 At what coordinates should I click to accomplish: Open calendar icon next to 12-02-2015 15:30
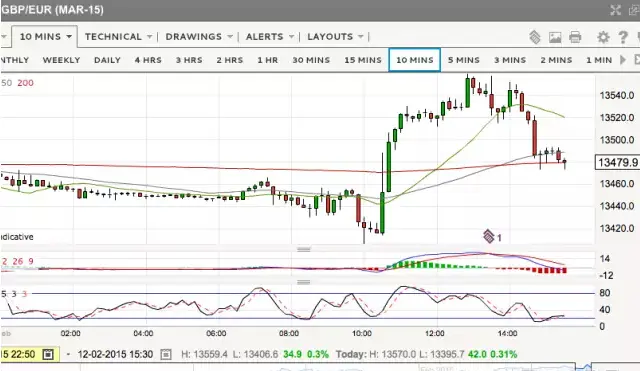pyautogui.click(x=166, y=354)
